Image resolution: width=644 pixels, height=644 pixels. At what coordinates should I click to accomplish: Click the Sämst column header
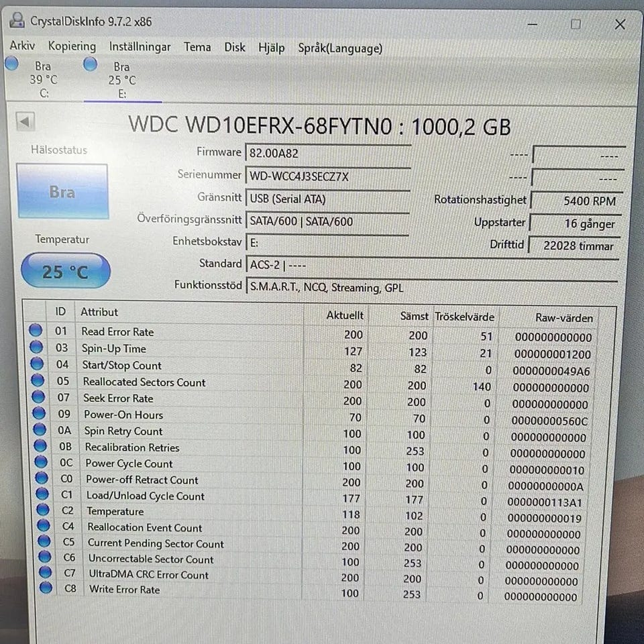coord(401,316)
